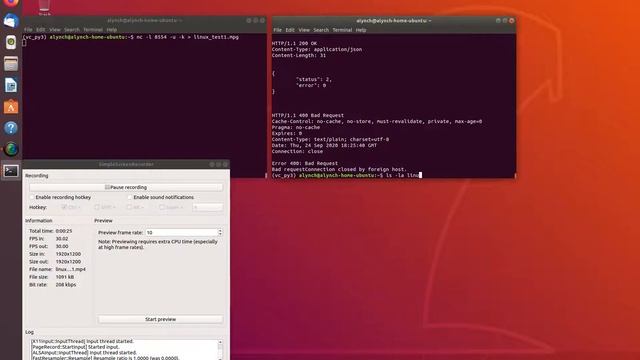
Task: Open File menu in the right HTTP terminal
Action: [x=278, y=30]
